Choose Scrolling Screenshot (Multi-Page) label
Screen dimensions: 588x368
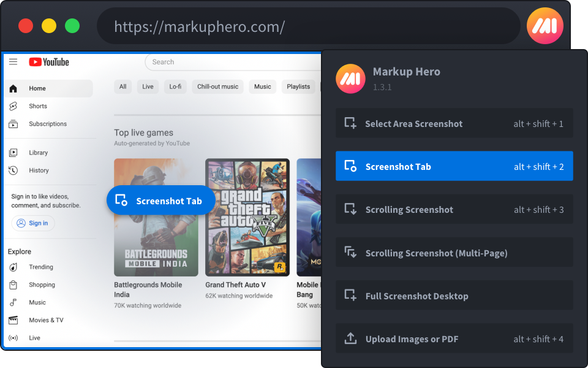(437, 253)
